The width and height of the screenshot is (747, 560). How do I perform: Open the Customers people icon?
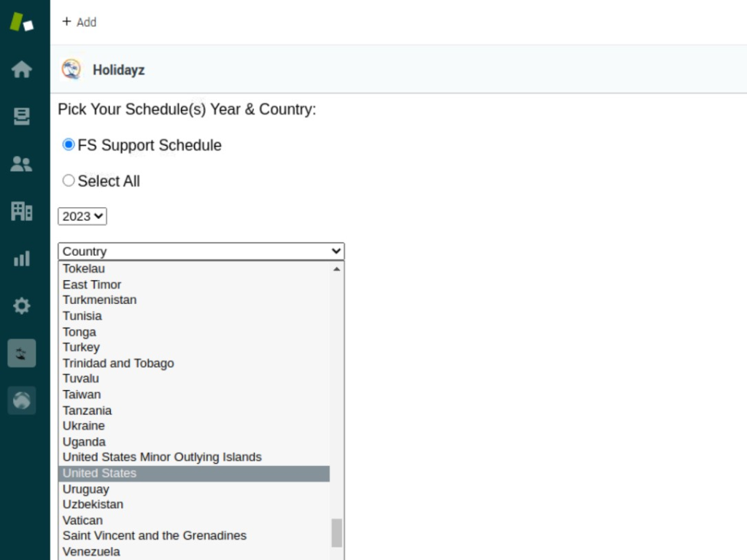(x=22, y=164)
